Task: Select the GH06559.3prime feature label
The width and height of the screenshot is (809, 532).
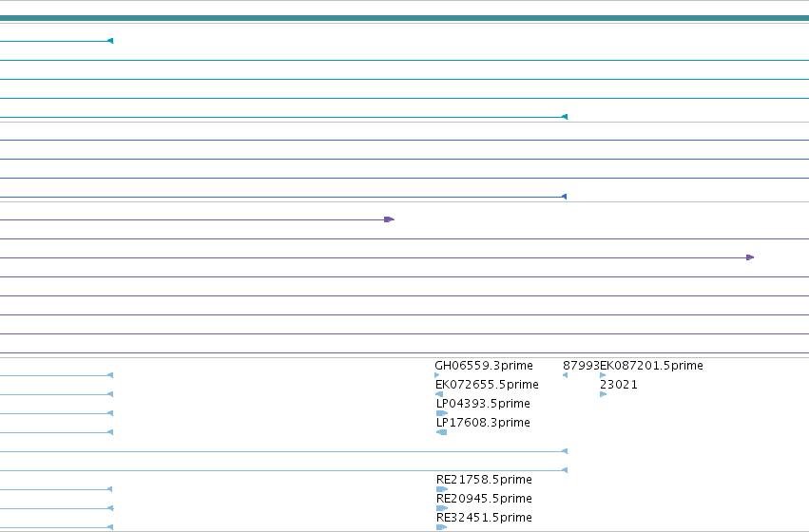Action: (x=484, y=366)
